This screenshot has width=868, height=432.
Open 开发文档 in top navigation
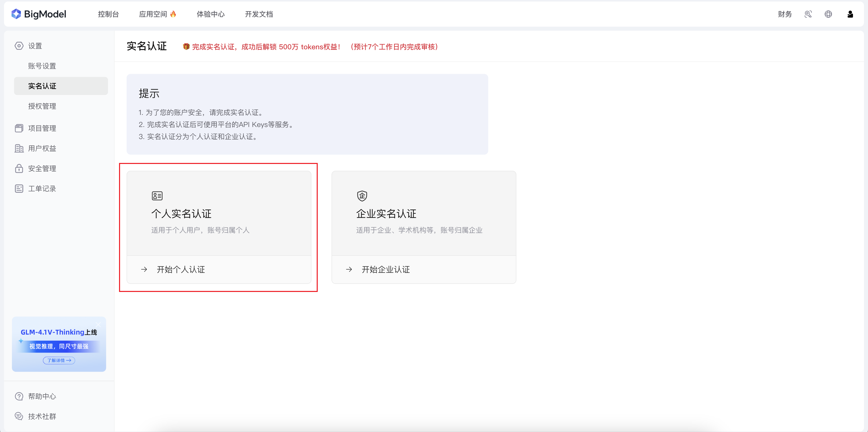[259, 14]
